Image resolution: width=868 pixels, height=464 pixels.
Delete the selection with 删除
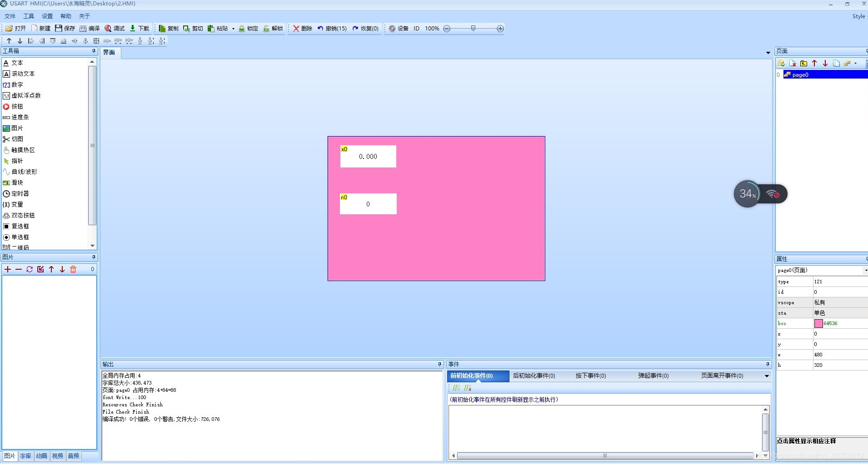point(303,28)
